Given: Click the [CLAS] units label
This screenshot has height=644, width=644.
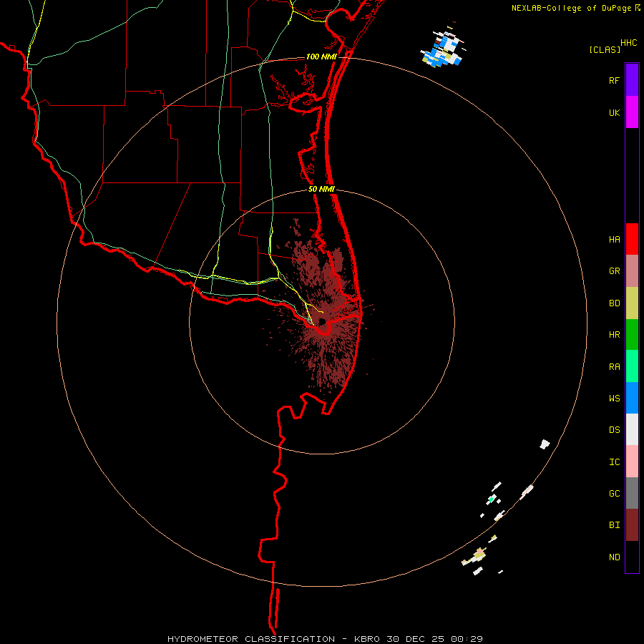Looking at the screenshot, I should (x=605, y=49).
